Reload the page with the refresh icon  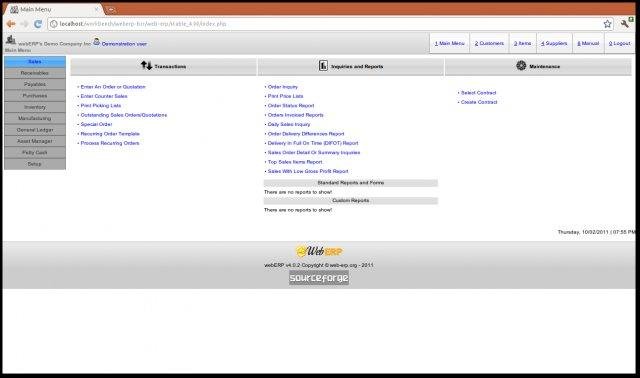point(38,24)
